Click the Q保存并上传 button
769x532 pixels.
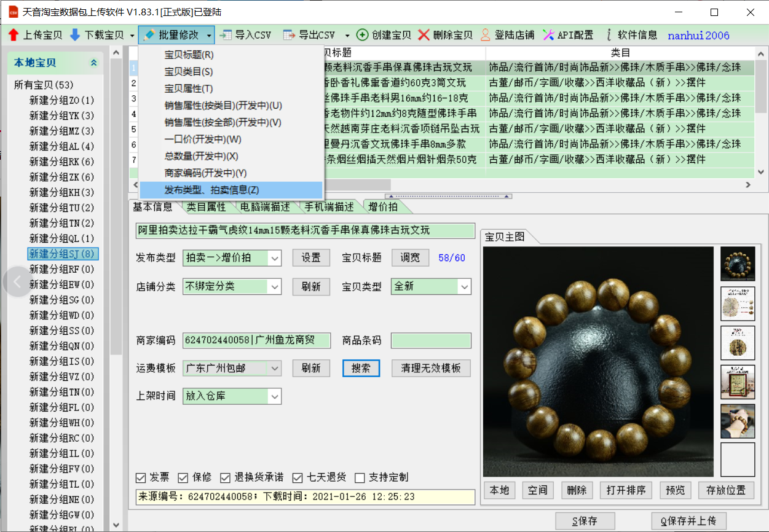pos(688,521)
